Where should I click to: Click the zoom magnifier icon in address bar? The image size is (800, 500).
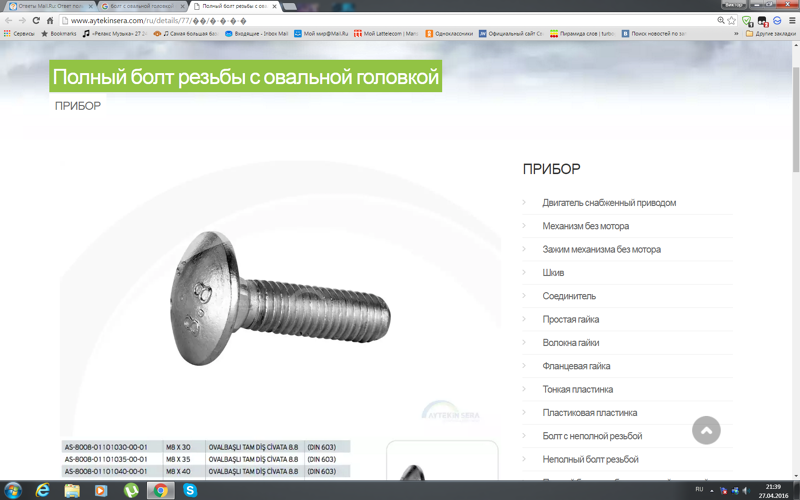coord(720,21)
